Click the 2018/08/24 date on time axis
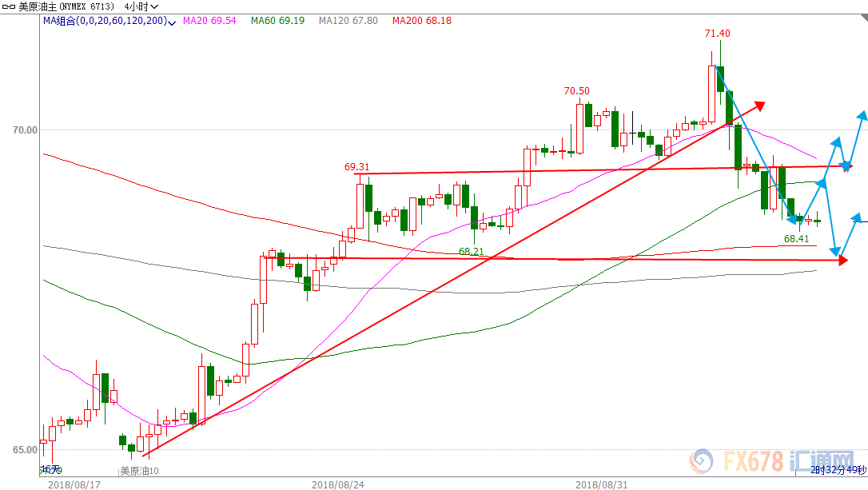Screen dimensions: 868x490 click(x=337, y=484)
